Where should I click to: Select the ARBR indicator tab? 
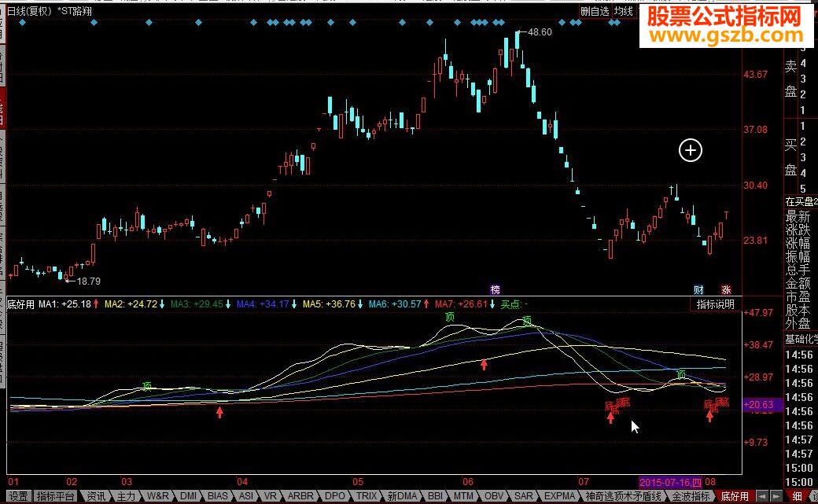(x=300, y=495)
